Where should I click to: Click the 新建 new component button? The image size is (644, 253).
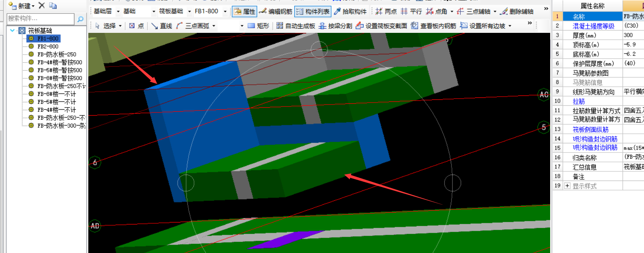pyautogui.click(x=21, y=6)
